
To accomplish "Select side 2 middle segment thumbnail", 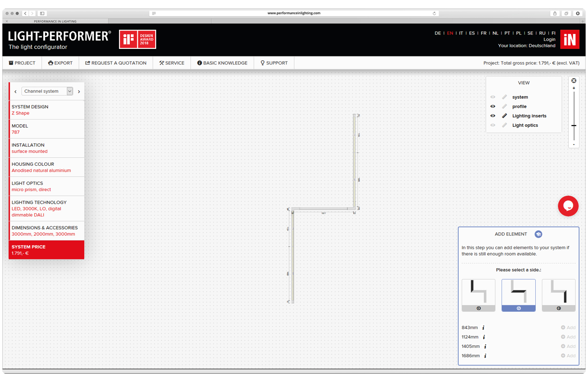I will tap(518, 295).
